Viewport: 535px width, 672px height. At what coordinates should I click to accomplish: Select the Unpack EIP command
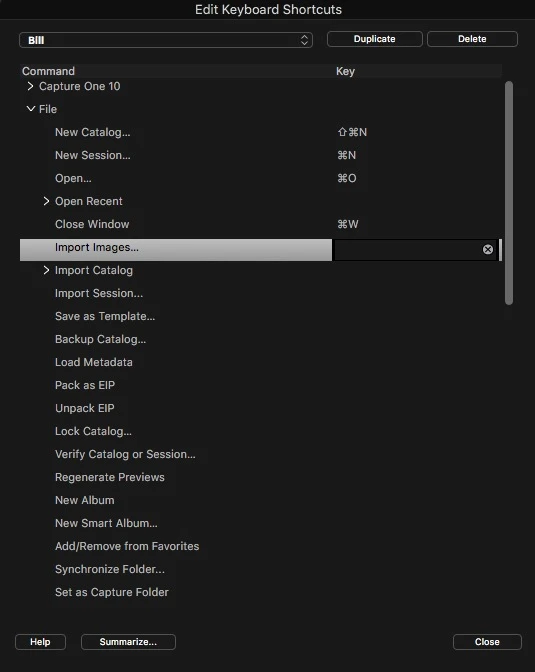[x=85, y=408]
